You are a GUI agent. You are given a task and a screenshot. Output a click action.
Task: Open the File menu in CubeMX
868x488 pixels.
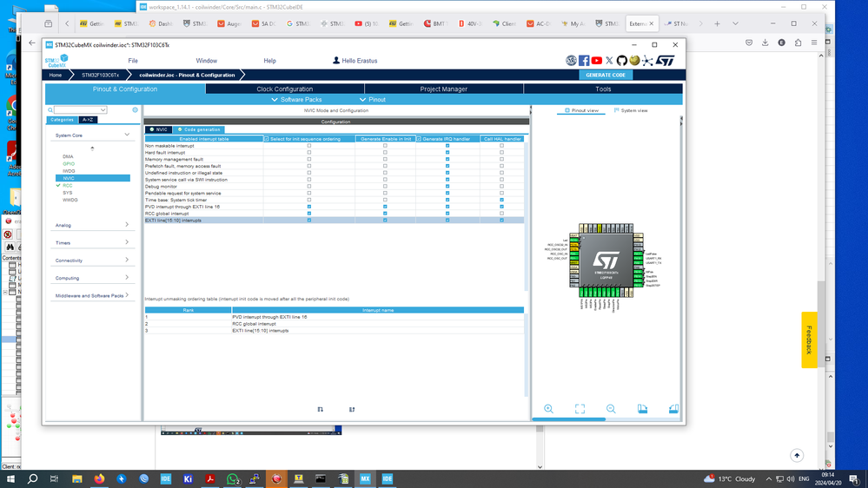pyautogui.click(x=133, y=61)
